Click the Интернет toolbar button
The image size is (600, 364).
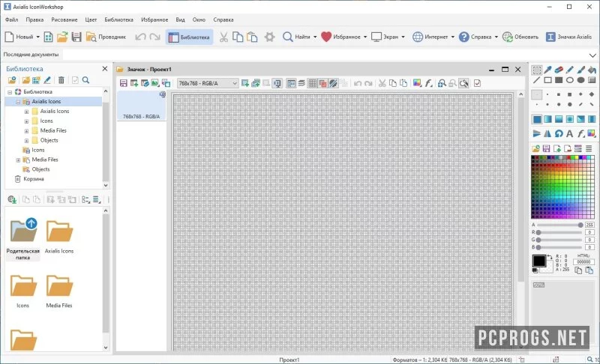coord(430,37)
